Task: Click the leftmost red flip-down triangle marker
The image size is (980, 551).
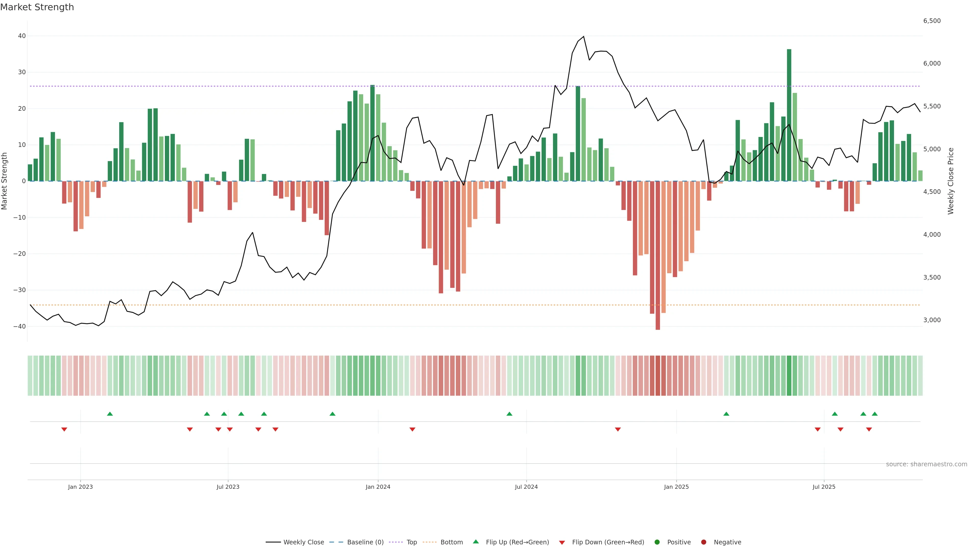Action: click(x=64, y=429)
